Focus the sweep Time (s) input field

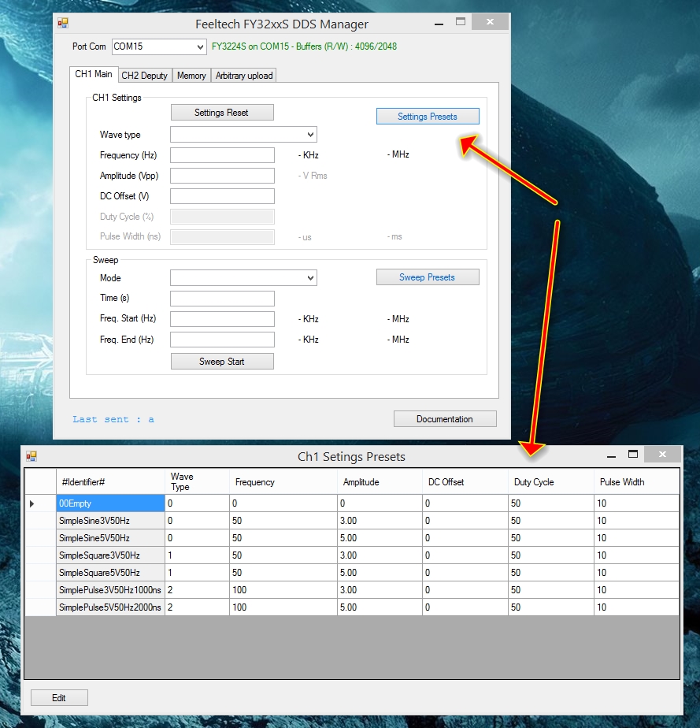[222, 298]
